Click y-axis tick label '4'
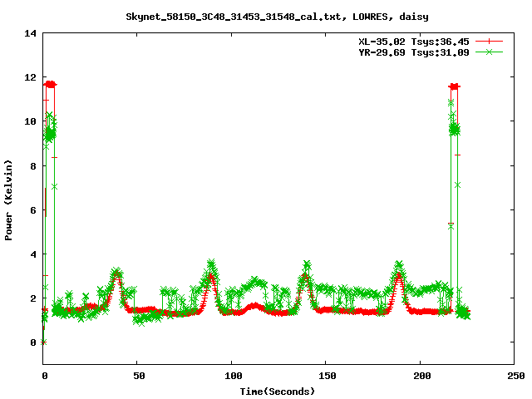Viewport: 532px width, 399px height. pos(33,254)
